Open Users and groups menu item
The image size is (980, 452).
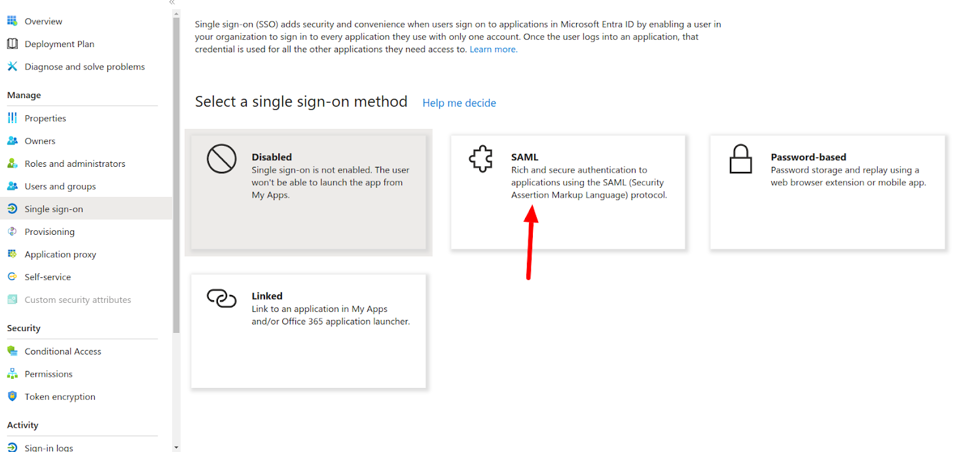(x=60, y=186)
